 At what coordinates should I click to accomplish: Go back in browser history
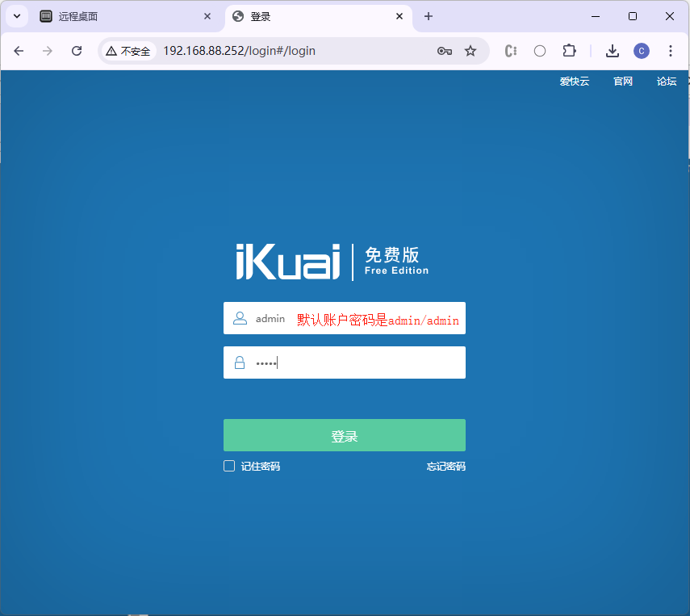(19, 51)
